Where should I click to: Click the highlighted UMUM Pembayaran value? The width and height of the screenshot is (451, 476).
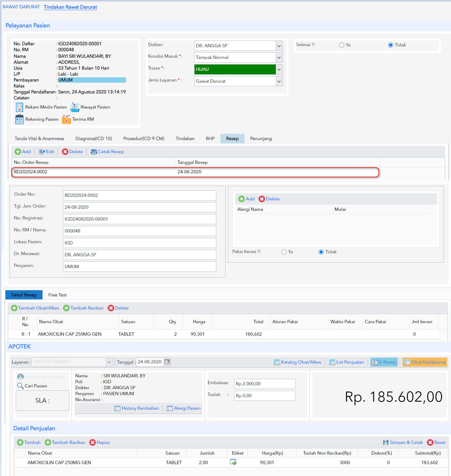92,80
